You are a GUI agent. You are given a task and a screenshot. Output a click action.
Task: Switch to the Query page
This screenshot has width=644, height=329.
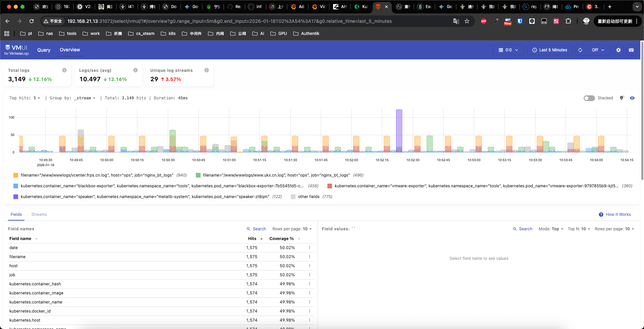[x=44, y=50]
